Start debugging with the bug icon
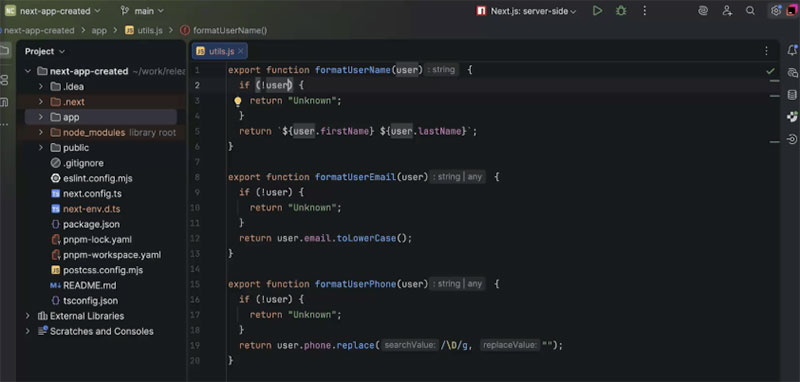The image size is (800, 382). [621, 11]
